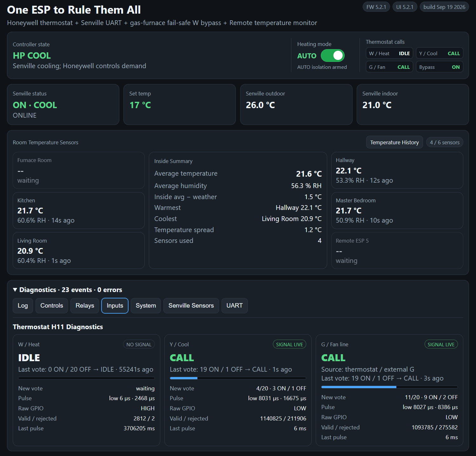Click the build Sep 19 2026 badge
The height and width of the screenshot is (456, 476).
444,7
